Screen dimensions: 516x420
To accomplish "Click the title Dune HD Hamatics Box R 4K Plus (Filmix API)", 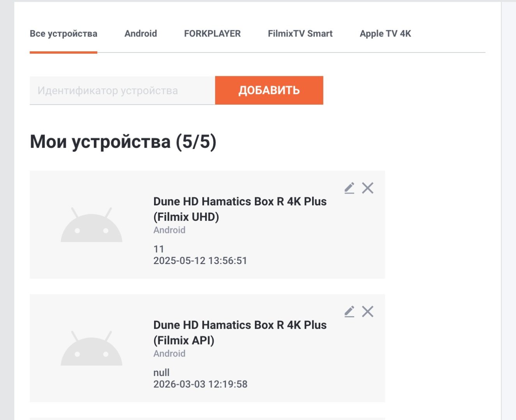I will point(240,332).
